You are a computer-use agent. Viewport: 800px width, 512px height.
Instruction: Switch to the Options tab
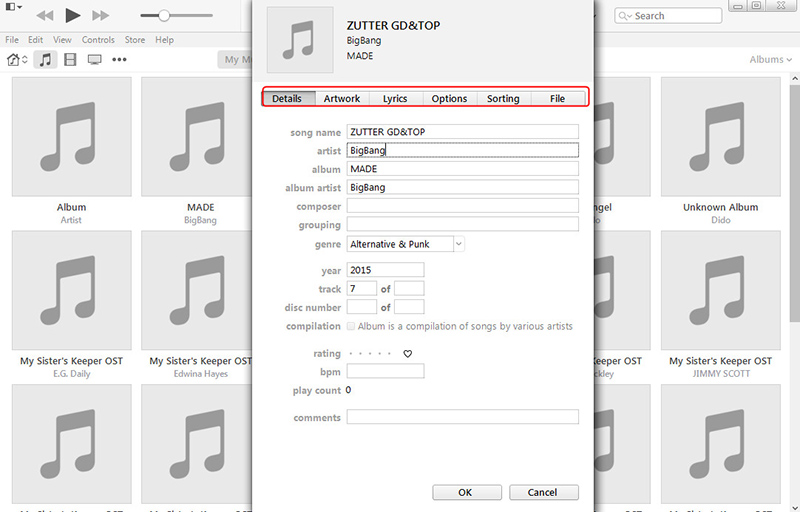pos(449,98)
